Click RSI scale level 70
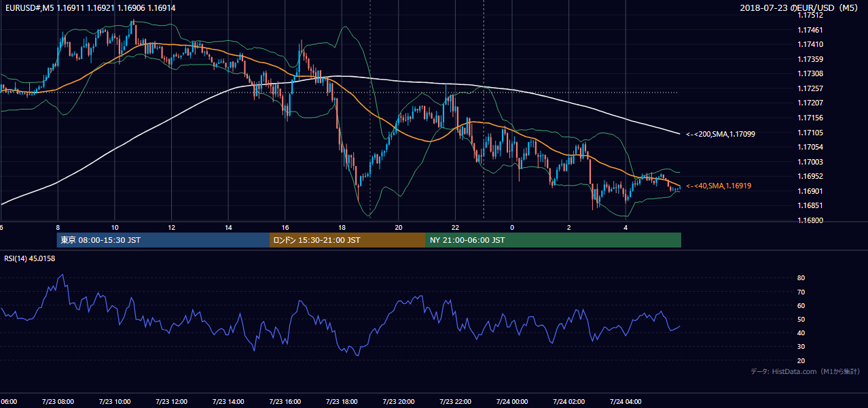This screenshot has height=408, width=868. click(x=801, y=292)
